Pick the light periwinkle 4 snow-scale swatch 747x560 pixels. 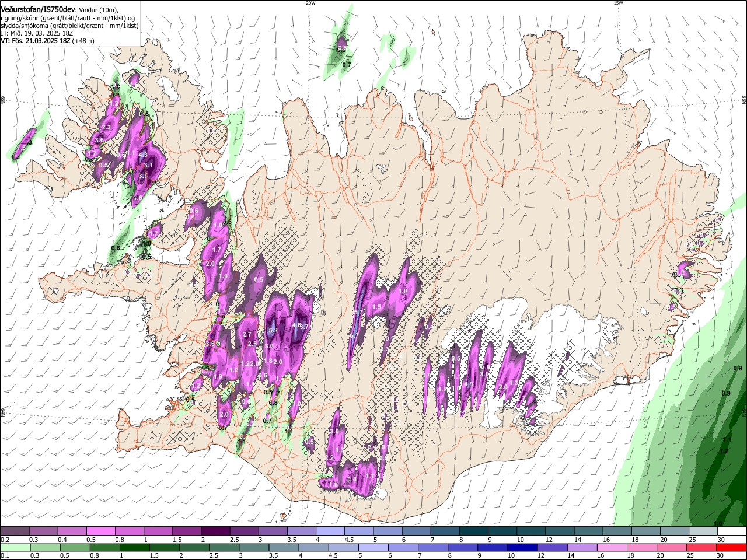coord(329,531)
